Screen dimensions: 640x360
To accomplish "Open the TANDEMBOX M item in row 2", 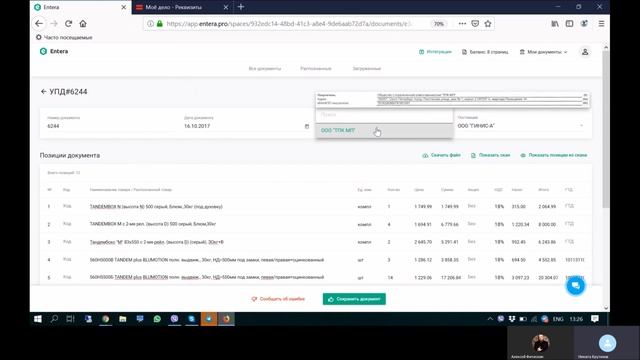I will point(153,224).
